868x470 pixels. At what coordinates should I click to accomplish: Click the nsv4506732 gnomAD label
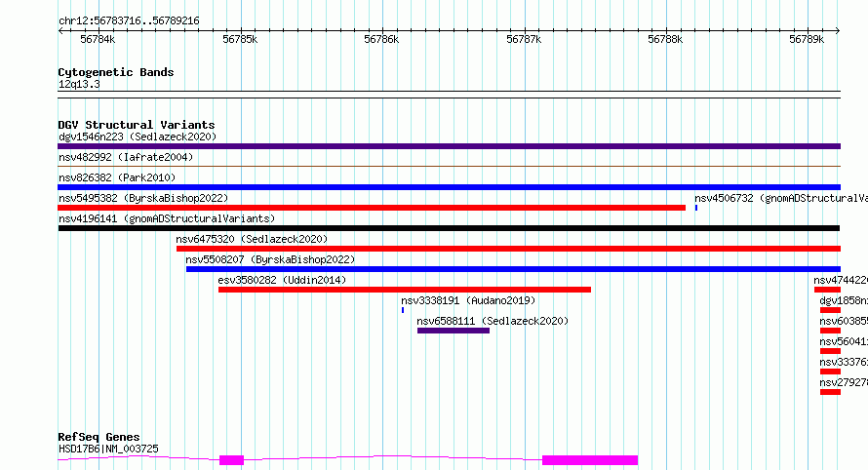pyautogui.click(x=781, y=198)
